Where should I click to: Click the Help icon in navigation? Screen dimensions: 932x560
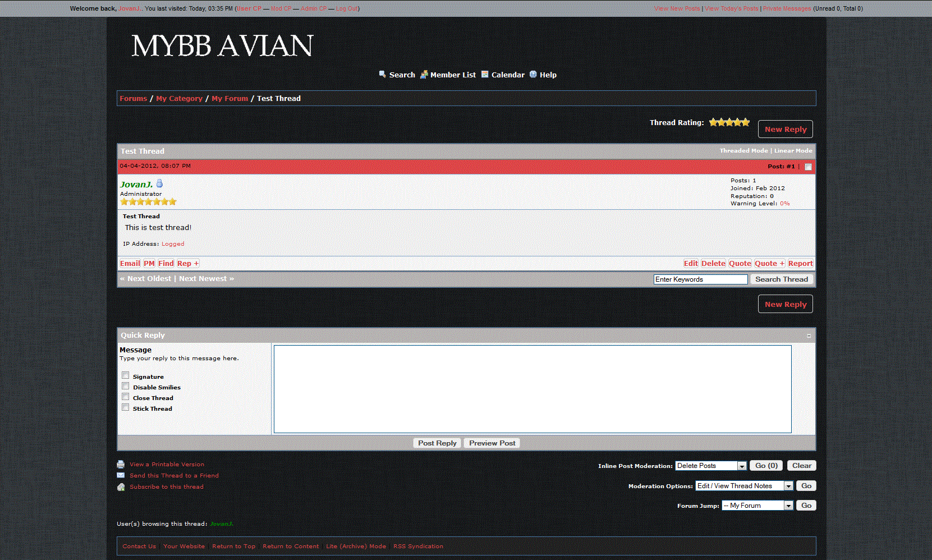coord(533,74)
